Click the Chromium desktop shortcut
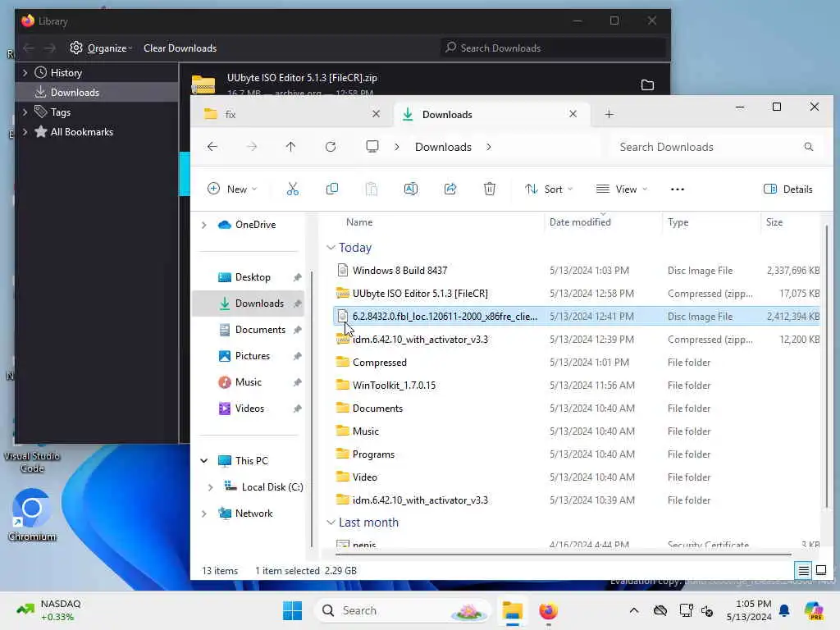 [32, 515]
